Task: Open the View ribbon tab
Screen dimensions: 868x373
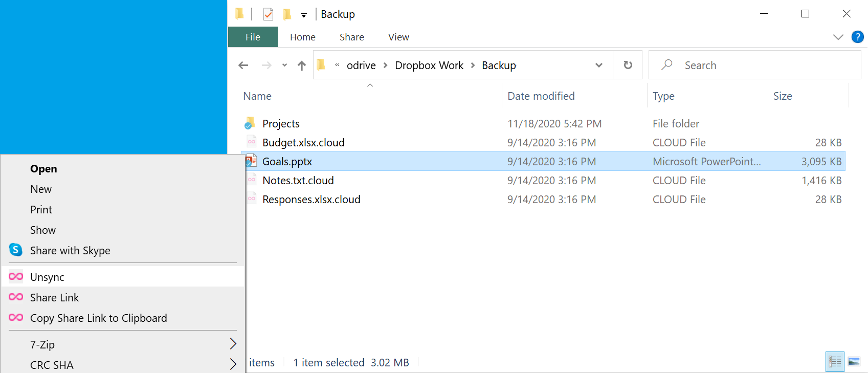Action: 398,37
